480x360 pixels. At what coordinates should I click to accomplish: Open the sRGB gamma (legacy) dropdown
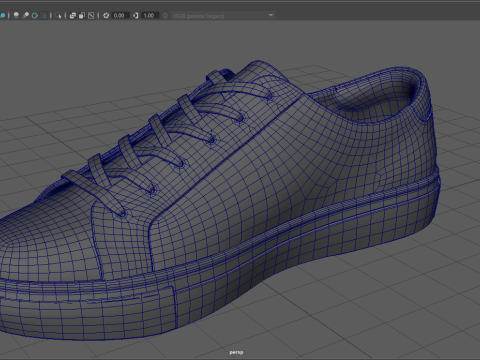(223, 15)
